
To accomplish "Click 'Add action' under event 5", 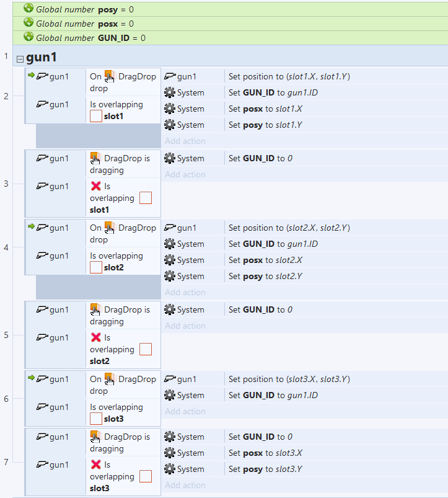I will (185, 326).
